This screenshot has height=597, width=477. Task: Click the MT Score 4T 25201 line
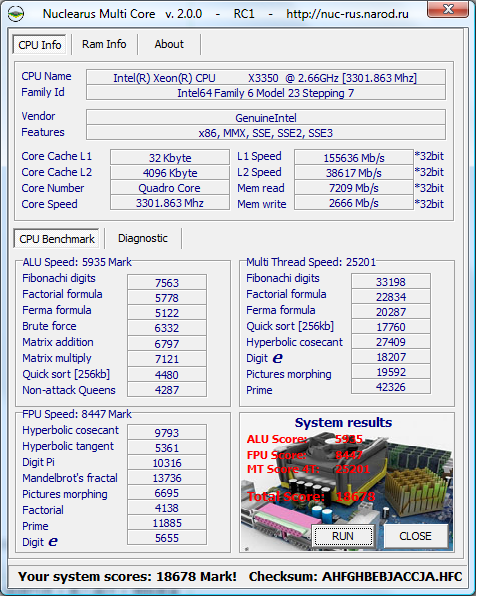[x=308, y=469]
